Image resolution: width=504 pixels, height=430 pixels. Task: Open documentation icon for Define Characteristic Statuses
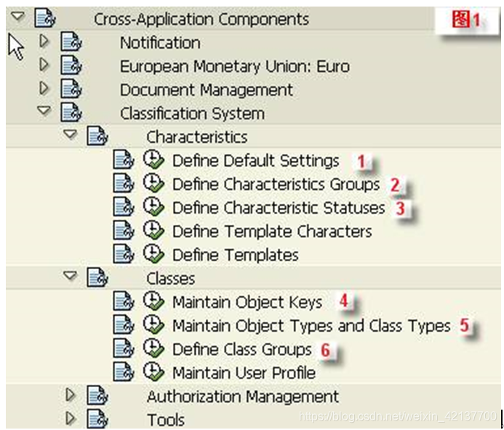point(124,206)
